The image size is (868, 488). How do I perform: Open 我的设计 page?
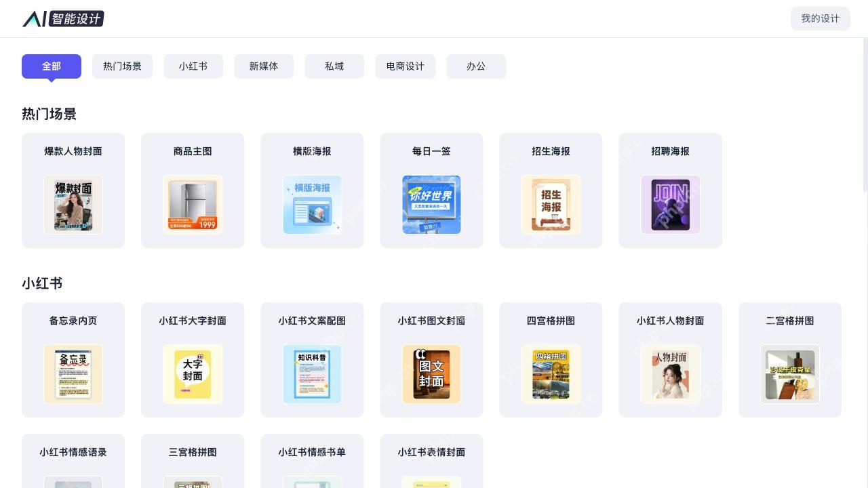click(x=820, y=18)
